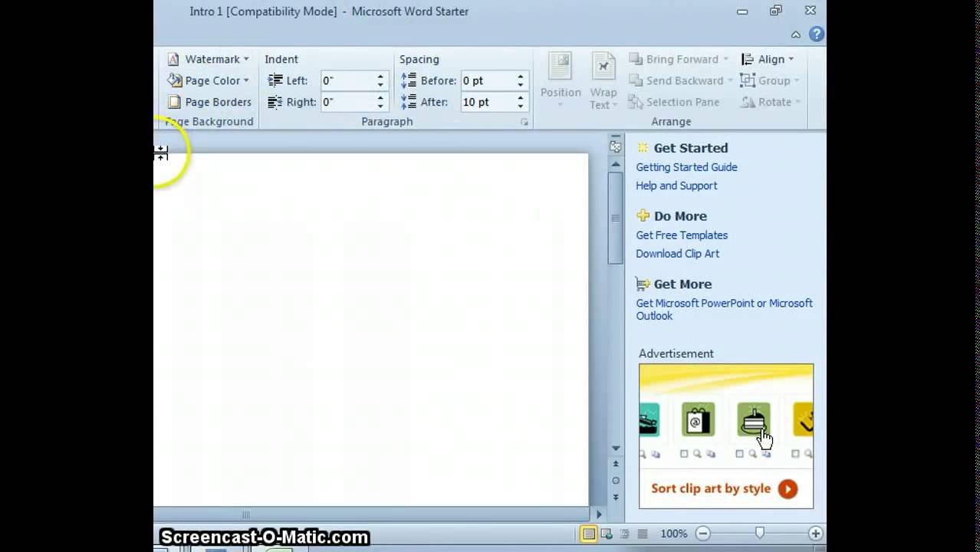Click the 100% zoom level button
Viewport: 980px width, 552px height.
coord(673,534)
